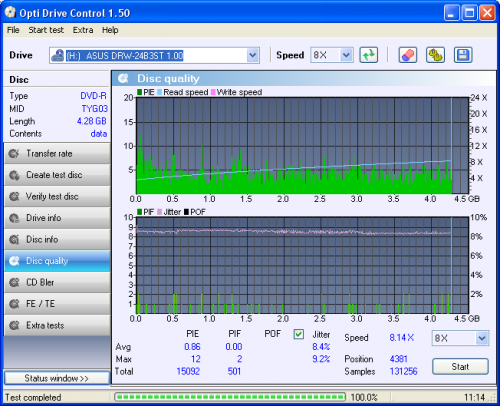Open the Start test menu

[x=46, y=30]
